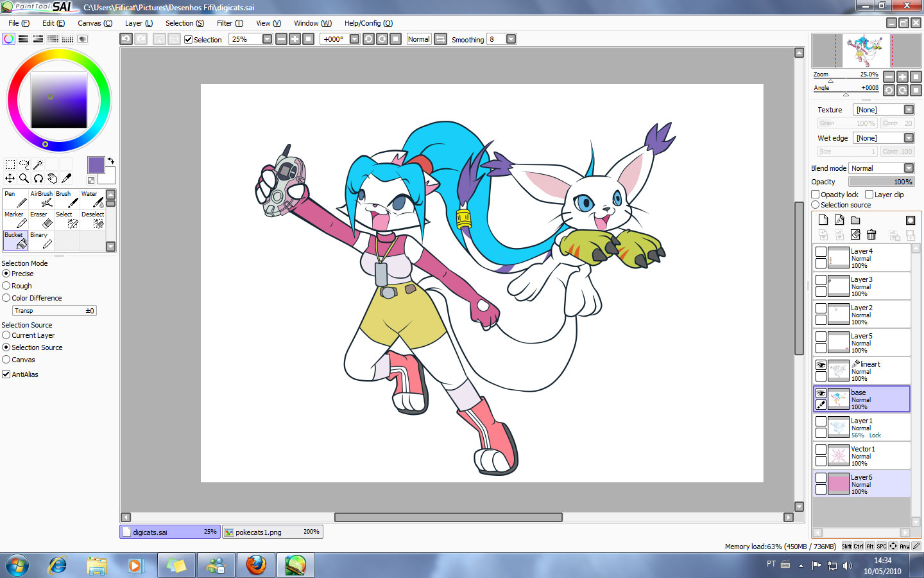Screen dimensions: 924x578
Task: Set selection source to Canvas
Action: [6, 360]
